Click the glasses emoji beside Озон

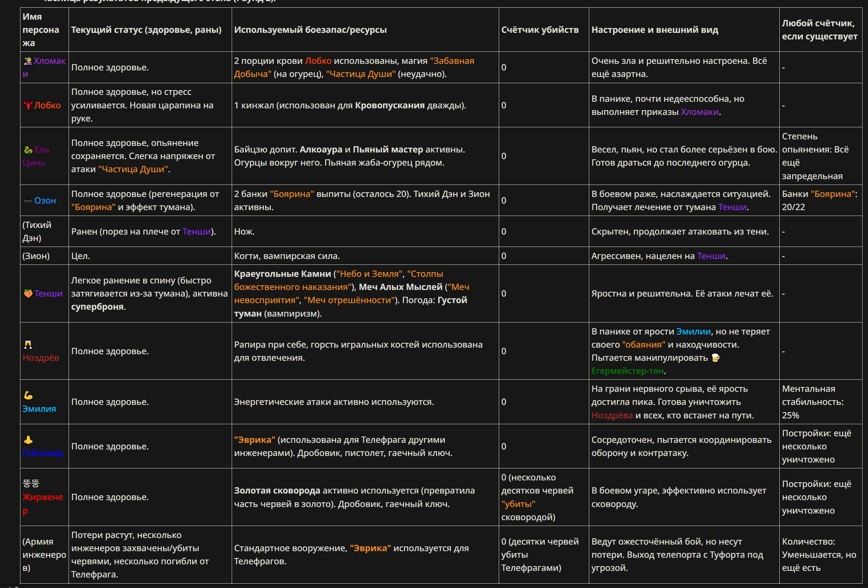(x=28, y=201)
